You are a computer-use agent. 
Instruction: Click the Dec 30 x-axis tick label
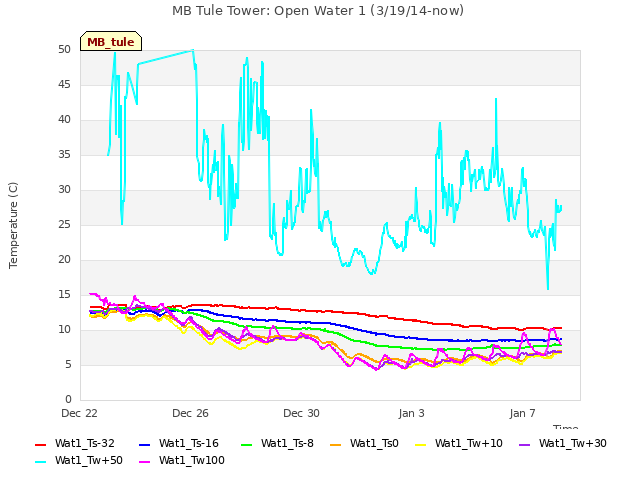(301, 413)
